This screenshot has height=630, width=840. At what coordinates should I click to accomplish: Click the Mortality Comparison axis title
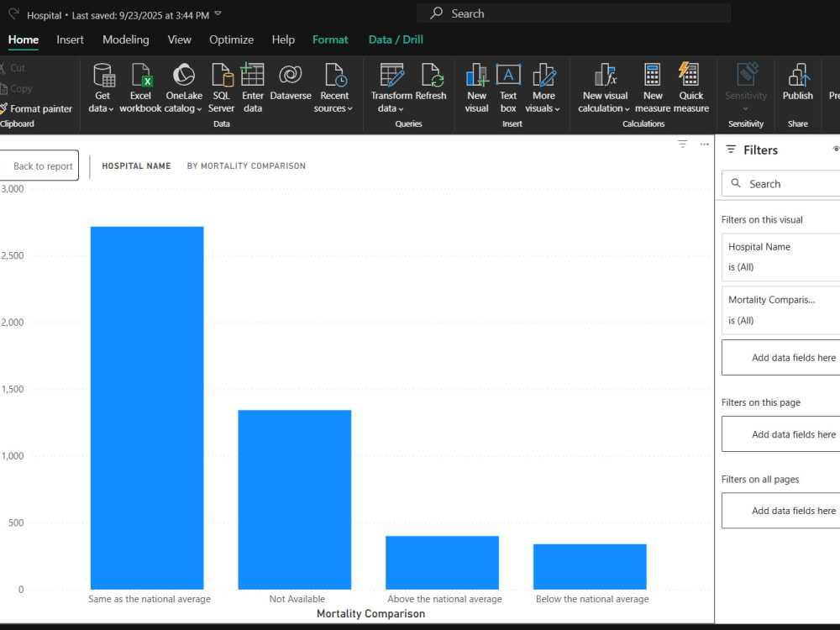point(370,613)
